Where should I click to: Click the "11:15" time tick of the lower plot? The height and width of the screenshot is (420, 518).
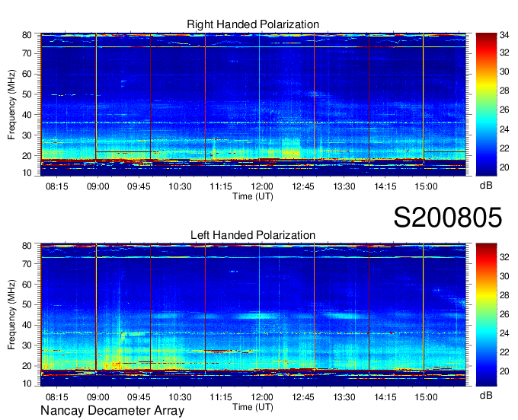point(221,397)
